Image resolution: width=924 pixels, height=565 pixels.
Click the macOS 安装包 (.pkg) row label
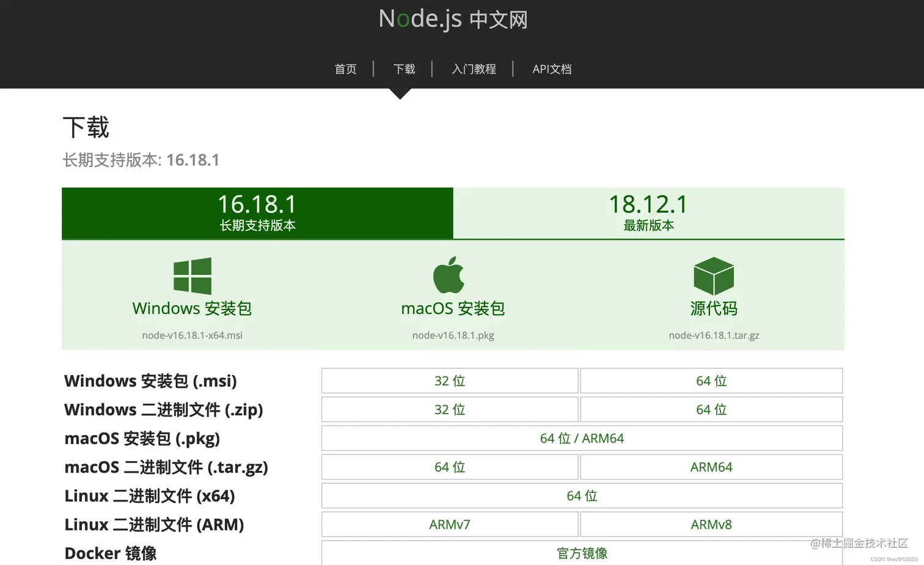coord(142,439)
